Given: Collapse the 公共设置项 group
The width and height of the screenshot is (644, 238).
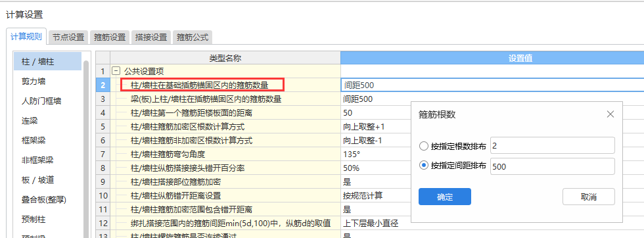Looking at the screenshot, I should pyautogui.click(x=116, y=71).
